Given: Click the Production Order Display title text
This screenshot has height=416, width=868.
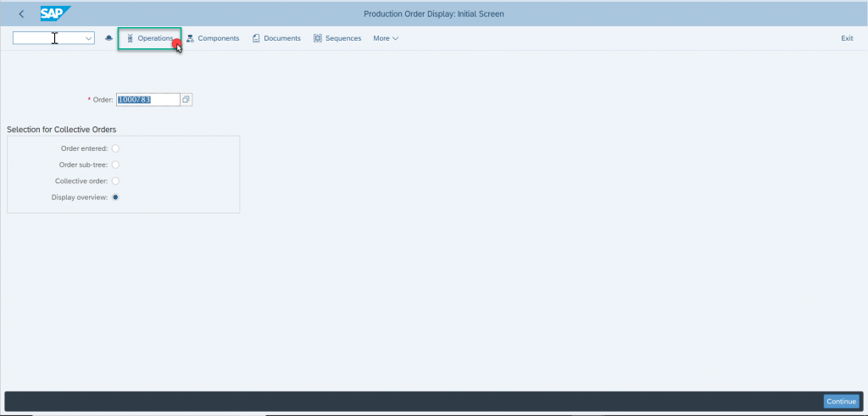Looking at the screenshot, I should (433, 14).
